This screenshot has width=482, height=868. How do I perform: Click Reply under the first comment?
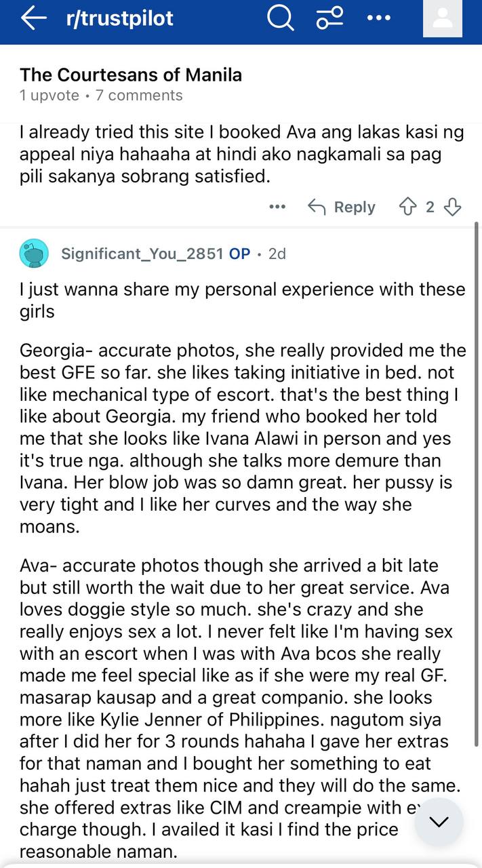point(342,207)
